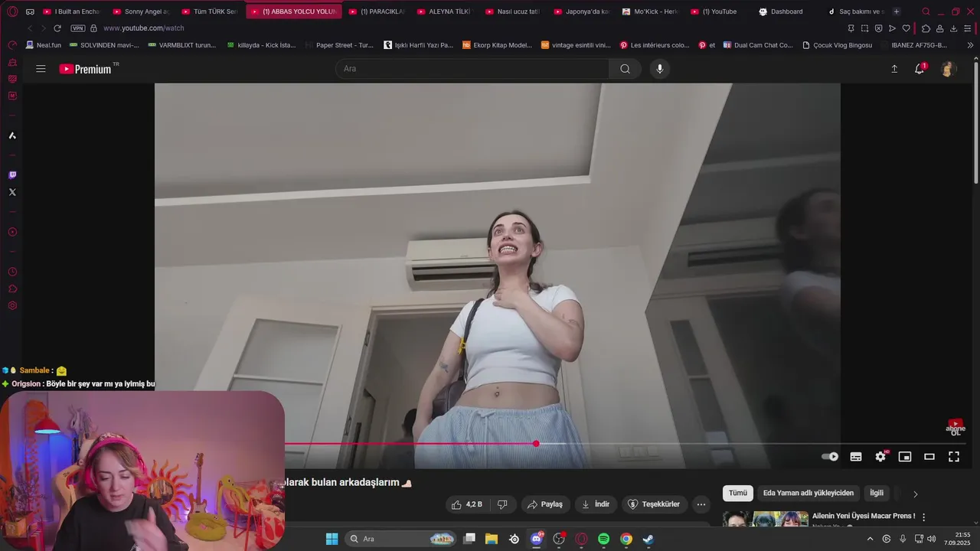Reload the page in the browser

[x=57, y=28]
